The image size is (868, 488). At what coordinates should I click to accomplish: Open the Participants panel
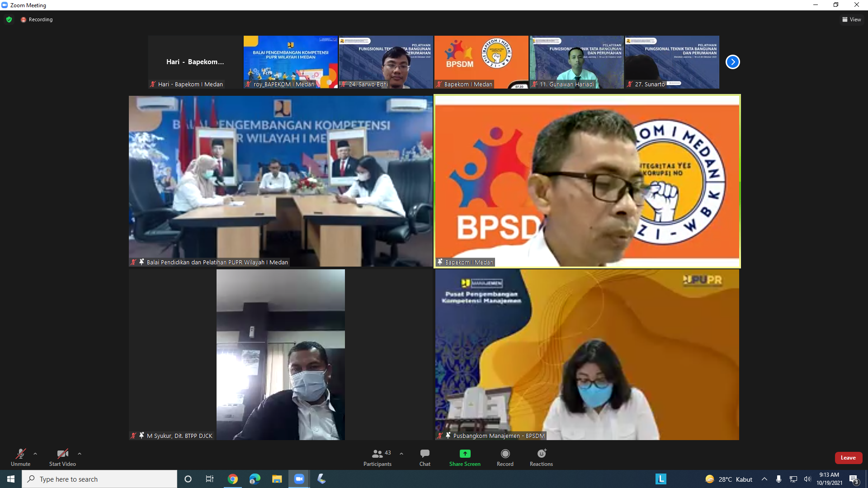tap(377, 457)
